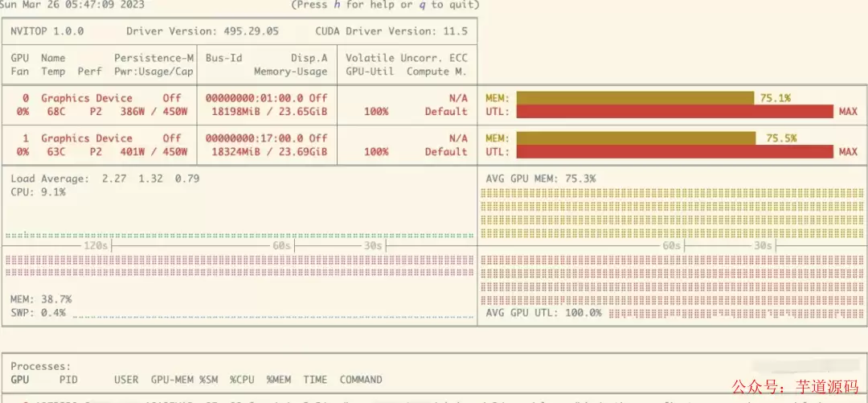Click the 'Compute M.' header label
The image size is (868, 403).
tap(436, 72)
